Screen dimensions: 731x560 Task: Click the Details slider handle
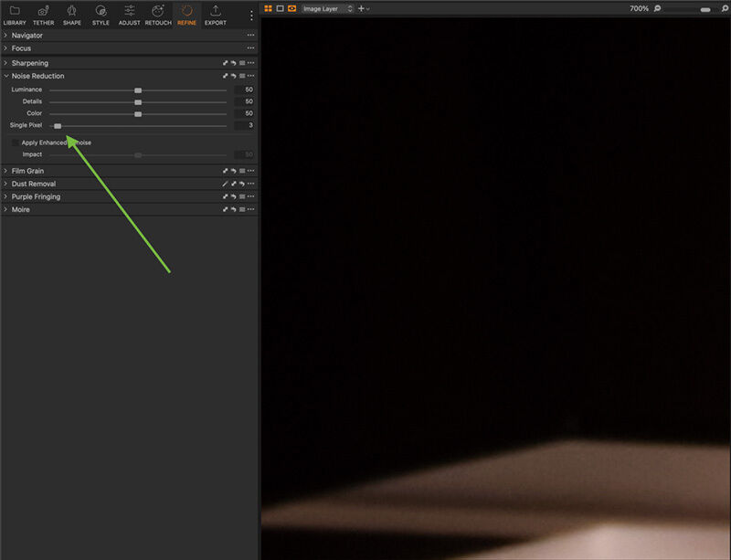tap(138, 102)
